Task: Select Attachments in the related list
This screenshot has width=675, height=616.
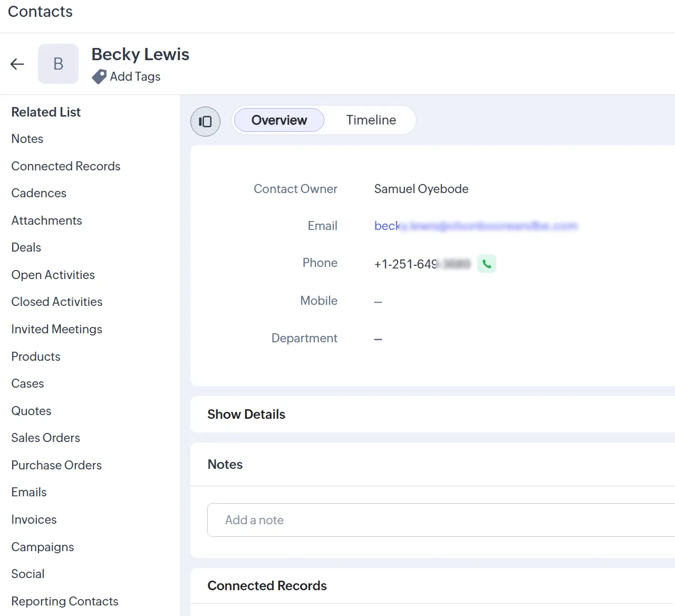Action: pos(47,220)
